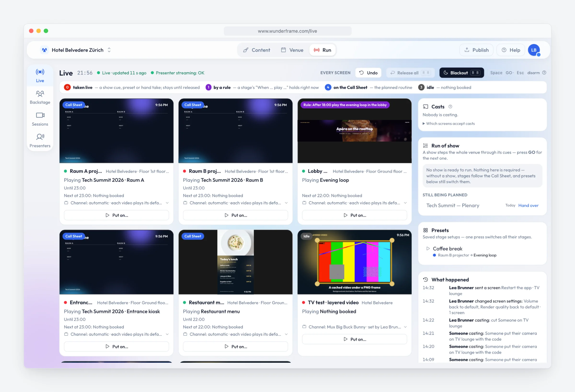The image size is (575, 392).
Task: Click the Undo button
Action: 368,73
